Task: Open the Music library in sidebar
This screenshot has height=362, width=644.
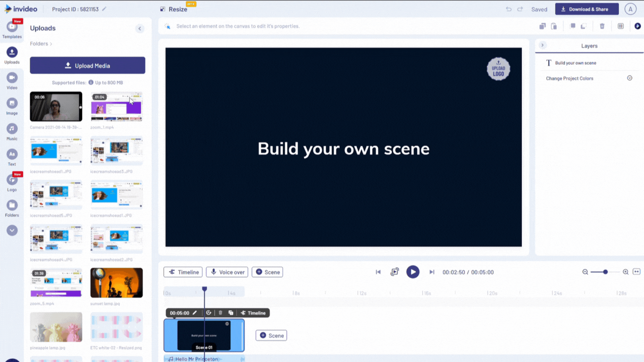Action: point(12,131)
